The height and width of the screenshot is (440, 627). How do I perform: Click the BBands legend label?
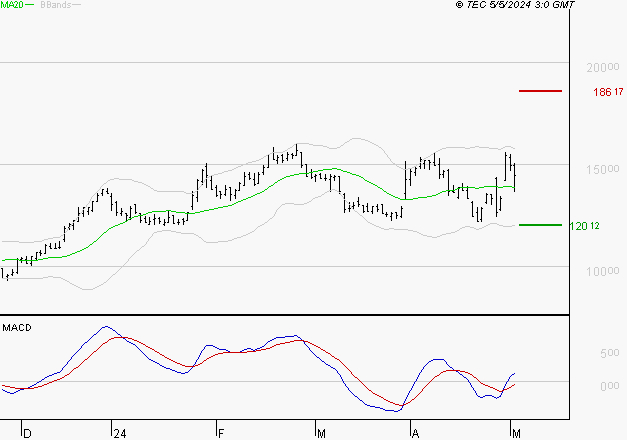[56, 5]
